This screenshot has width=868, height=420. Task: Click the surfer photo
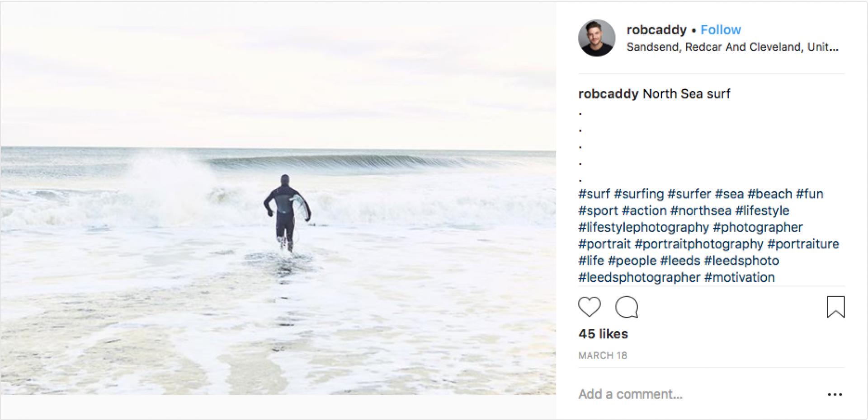pos(278,199)
